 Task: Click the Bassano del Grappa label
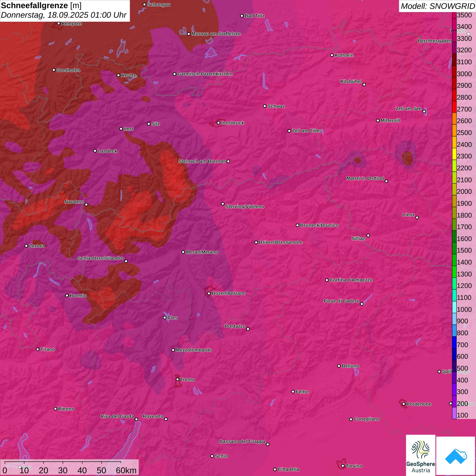[x=242, y=441]
